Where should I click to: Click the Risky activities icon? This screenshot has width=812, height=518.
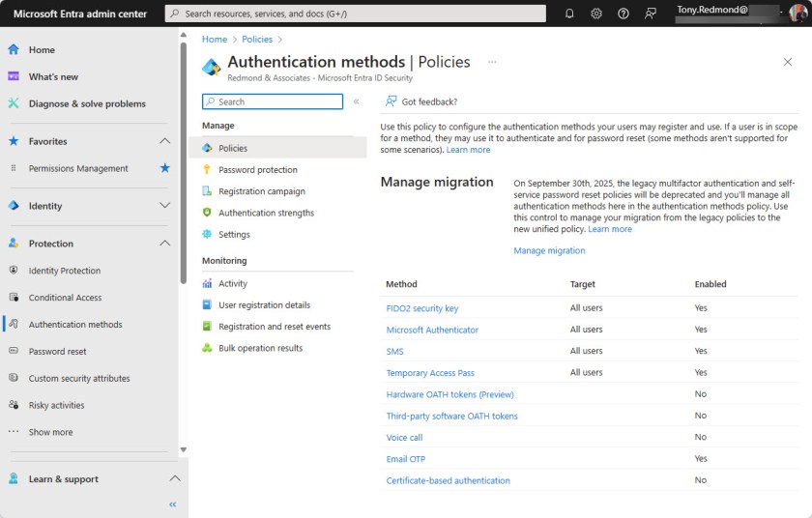coord(14,405)
